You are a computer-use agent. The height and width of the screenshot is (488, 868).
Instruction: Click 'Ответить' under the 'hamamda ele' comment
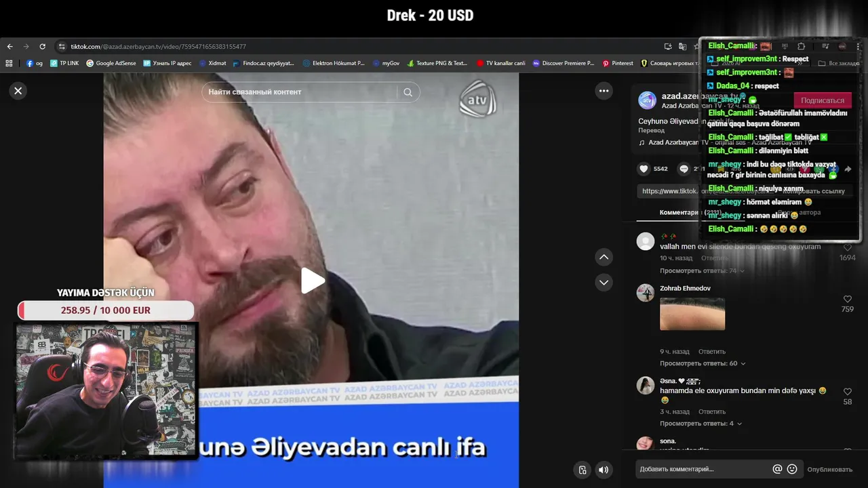click(x=712, y=411)
